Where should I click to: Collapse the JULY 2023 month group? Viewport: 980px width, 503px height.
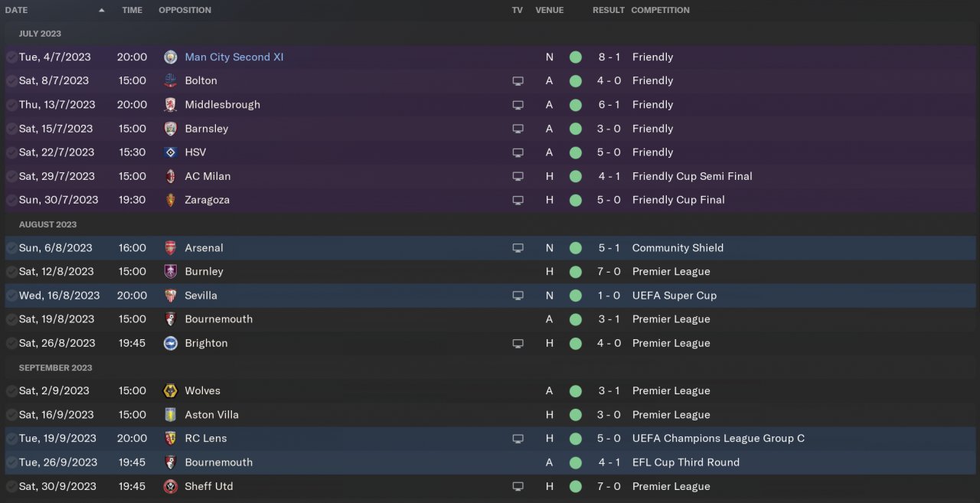pyautogui.click(x=40, y=34)
